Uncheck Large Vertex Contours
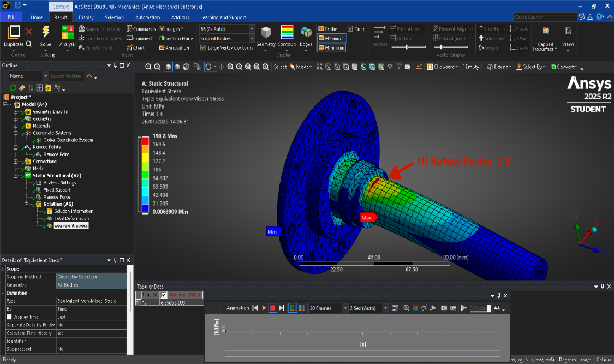Viewport: 614px width, 364px height. click(203, 48)
